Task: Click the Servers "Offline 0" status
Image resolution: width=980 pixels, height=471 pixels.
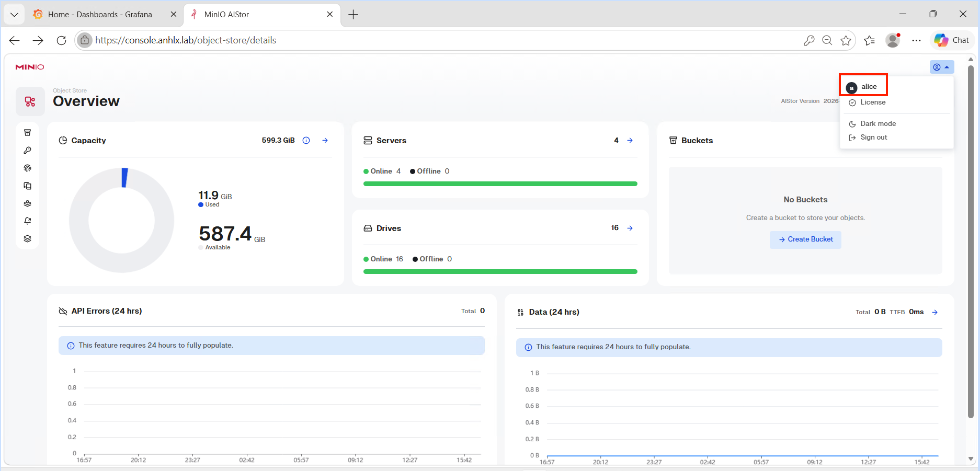Action: (x=430, y=171)
